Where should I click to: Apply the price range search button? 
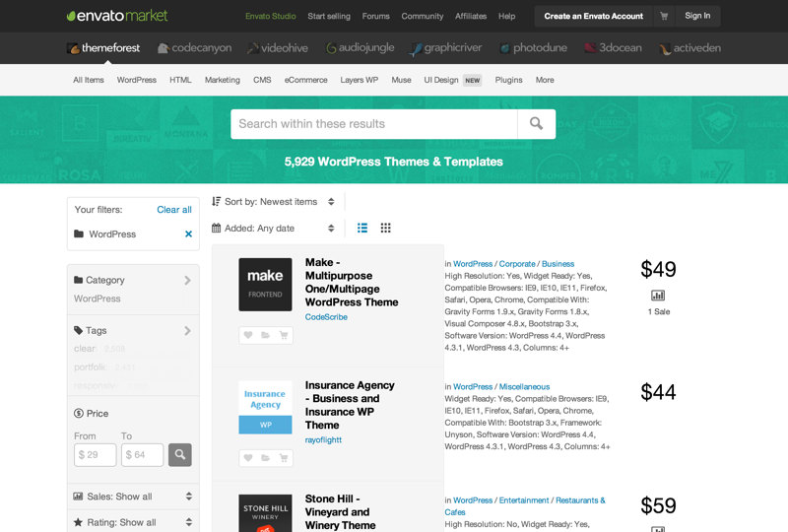tap(180, 454)
